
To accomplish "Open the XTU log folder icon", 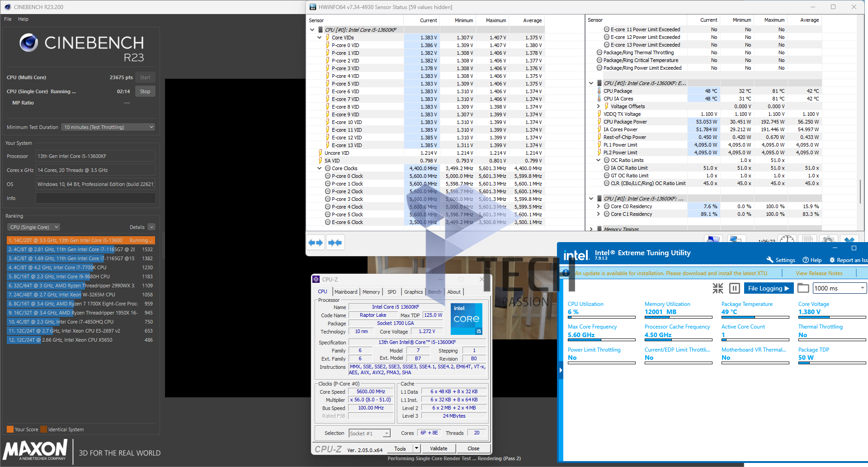I will [x=803, y=288].
